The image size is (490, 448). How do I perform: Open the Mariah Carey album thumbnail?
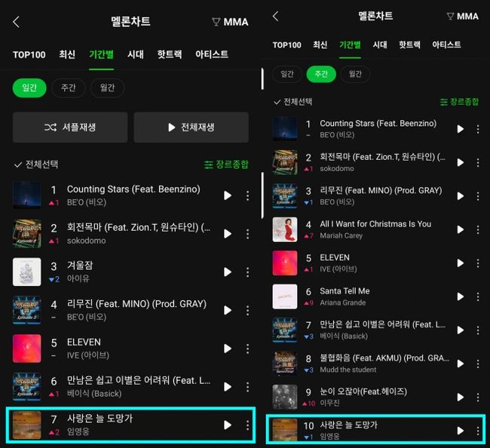pos(285,229)
